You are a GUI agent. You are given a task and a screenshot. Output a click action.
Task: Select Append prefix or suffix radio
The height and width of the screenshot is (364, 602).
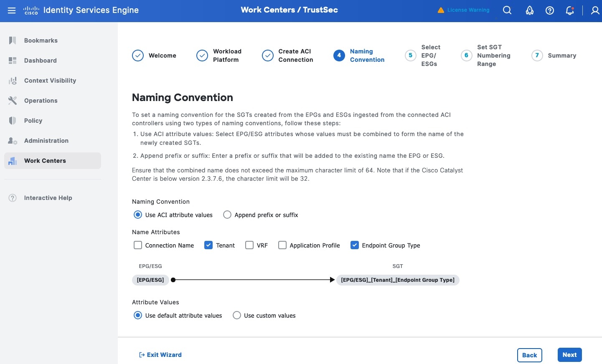[227, 215]
